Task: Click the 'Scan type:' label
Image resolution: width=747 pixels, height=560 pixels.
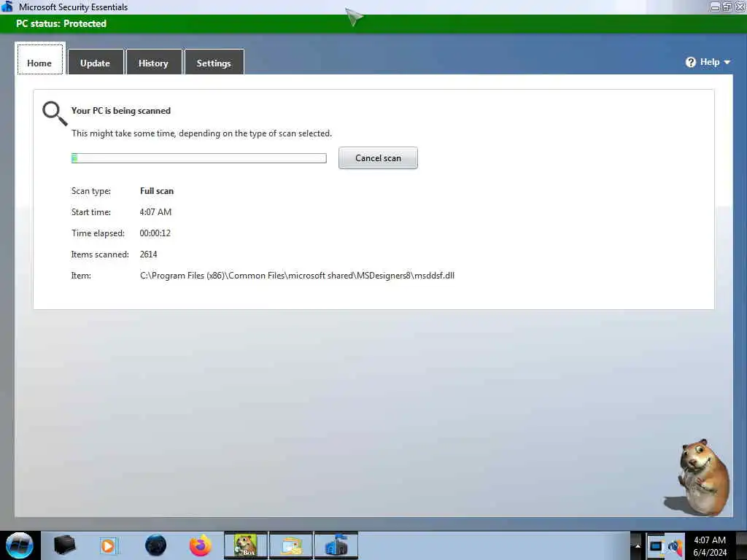Action: (x=91, y=191)
